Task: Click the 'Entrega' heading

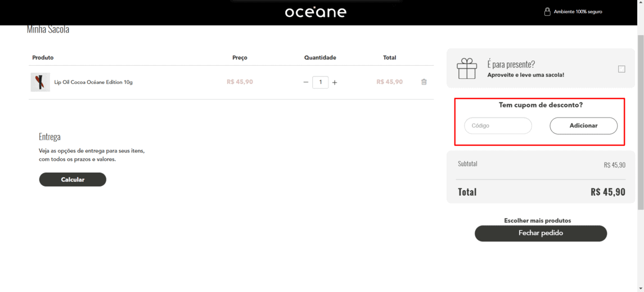Action: [49, 137]
